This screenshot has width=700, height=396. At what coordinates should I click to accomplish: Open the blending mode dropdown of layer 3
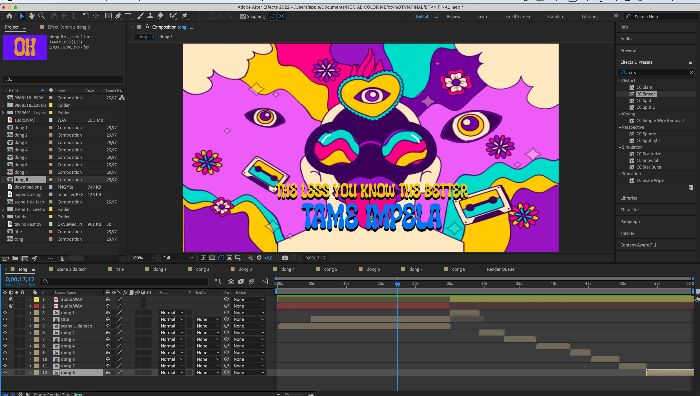click(171, 313)
